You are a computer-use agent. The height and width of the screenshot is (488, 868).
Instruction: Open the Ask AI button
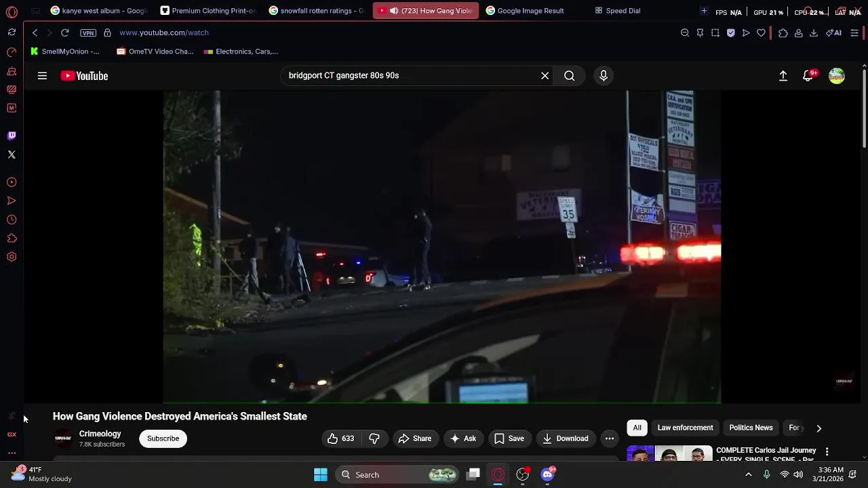(463, 439)
